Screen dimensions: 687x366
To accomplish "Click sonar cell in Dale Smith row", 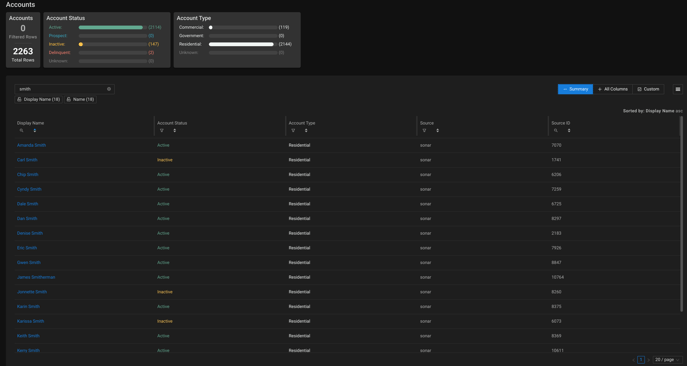I will click(425, 204).
